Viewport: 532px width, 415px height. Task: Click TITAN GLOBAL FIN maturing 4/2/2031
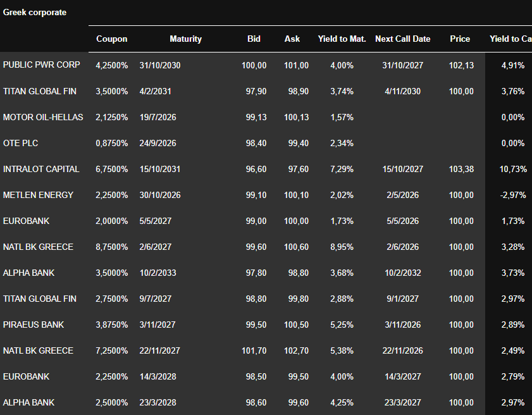pos(40,91)
